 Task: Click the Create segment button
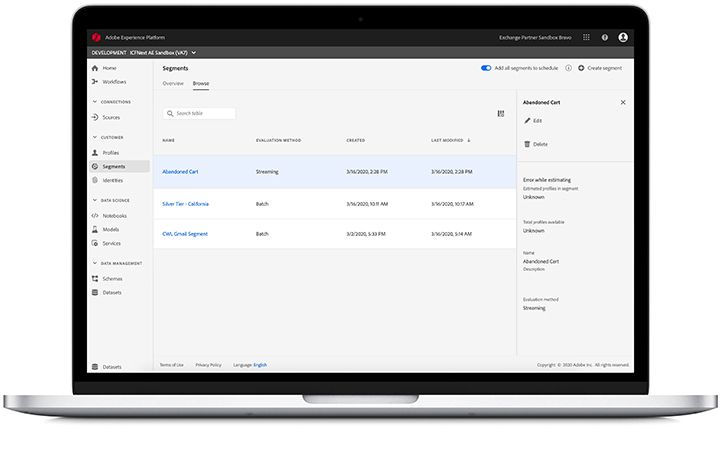[600, 68]
